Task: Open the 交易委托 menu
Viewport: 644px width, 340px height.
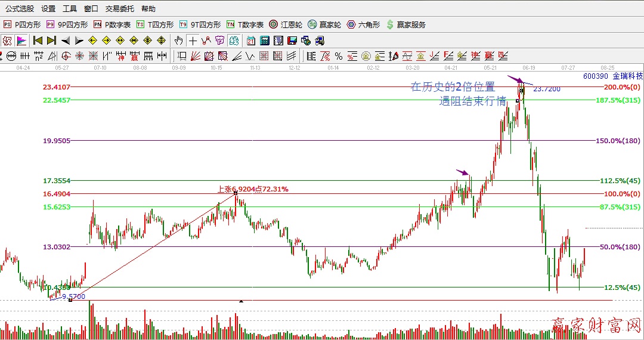Action: click(120, 9)
